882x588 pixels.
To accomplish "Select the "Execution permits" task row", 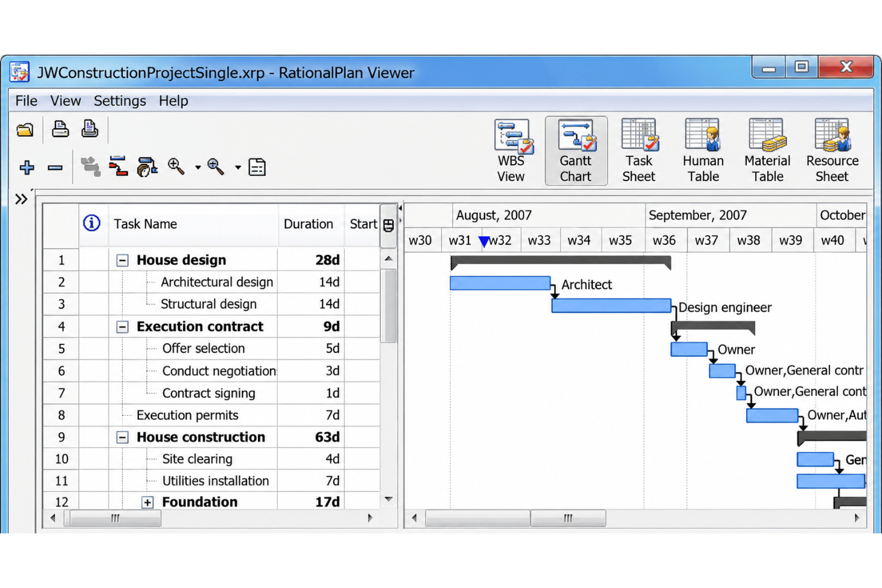I will [x=211, y=415].
